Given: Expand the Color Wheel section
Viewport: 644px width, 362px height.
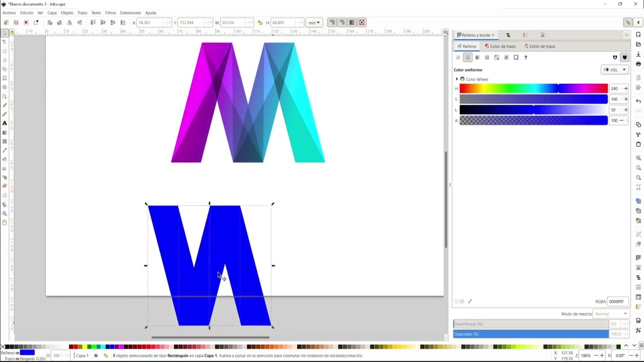Looking at the screenshot, I should (457, 79).
